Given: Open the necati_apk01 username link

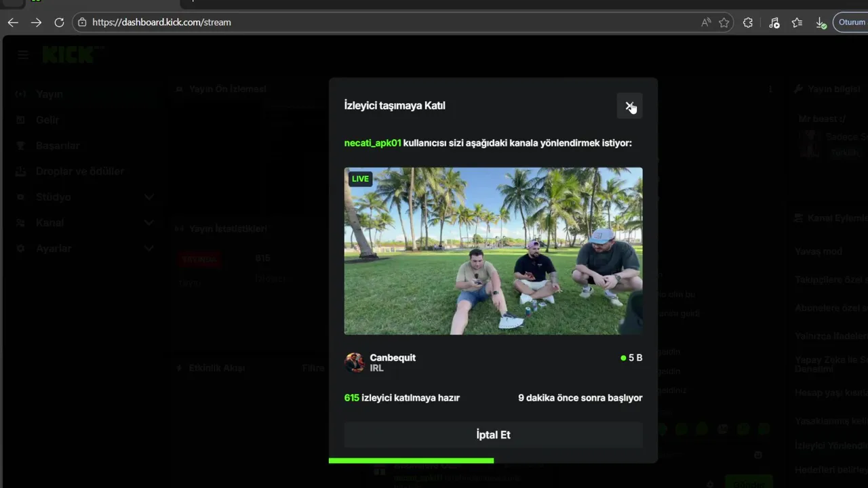Looking at the screenshot, I should (x=372, y=143).
